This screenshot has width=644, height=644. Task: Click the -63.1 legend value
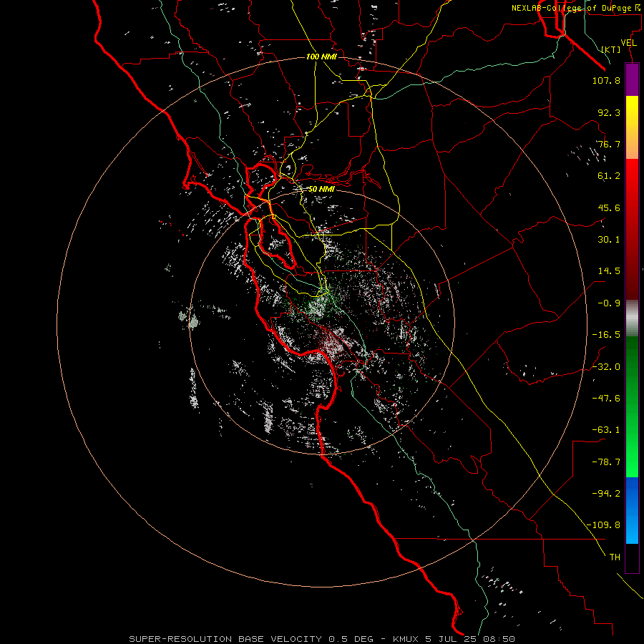(606, 430)
